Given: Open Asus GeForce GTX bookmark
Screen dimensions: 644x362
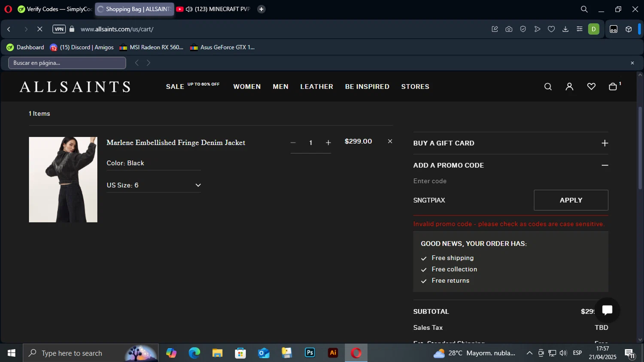Looking at the screenshot, I should (222, 47).
